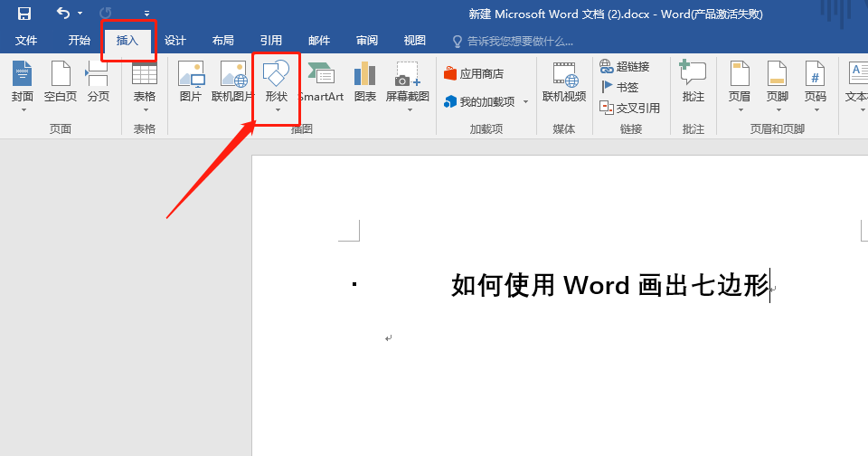Open the 文件 tab
The image size is (868, 456).
[26, 41]
